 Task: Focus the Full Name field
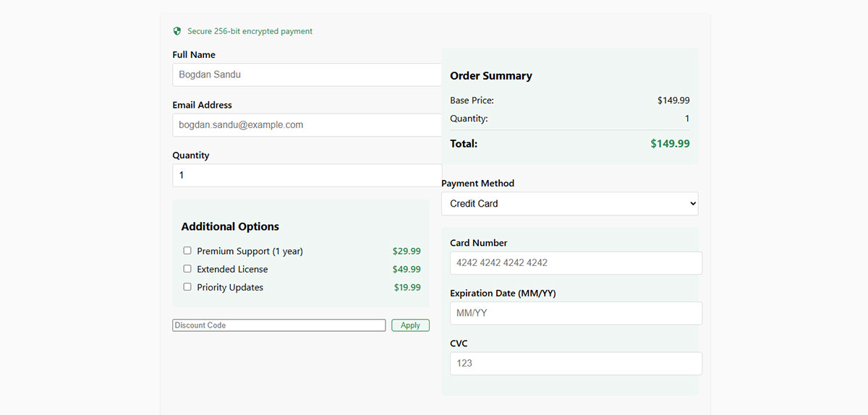(x=307, y=74)
